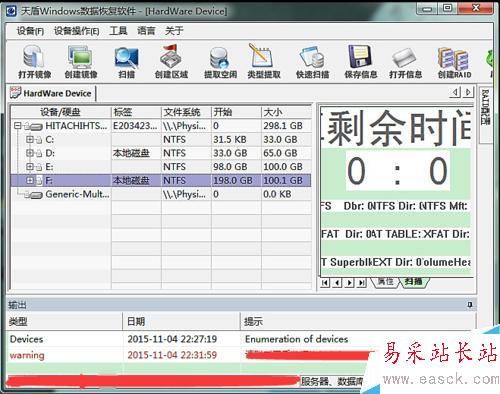Sort by the 标签 column header

tap(136, 112)
